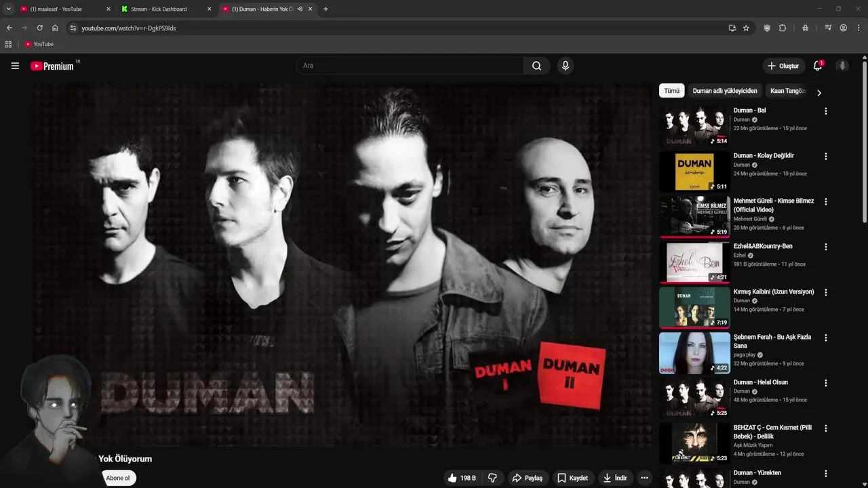This screenshot has height=488, width=868.
Task: Select the Tümü filter chip
Action: pyautogui.click(x=671, y=91)
